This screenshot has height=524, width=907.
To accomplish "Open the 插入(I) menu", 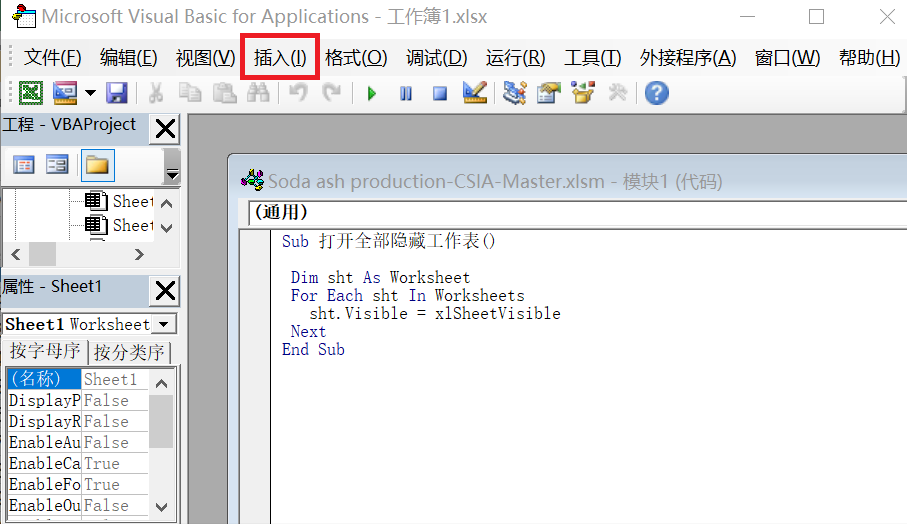I will (x=280, y=58).
